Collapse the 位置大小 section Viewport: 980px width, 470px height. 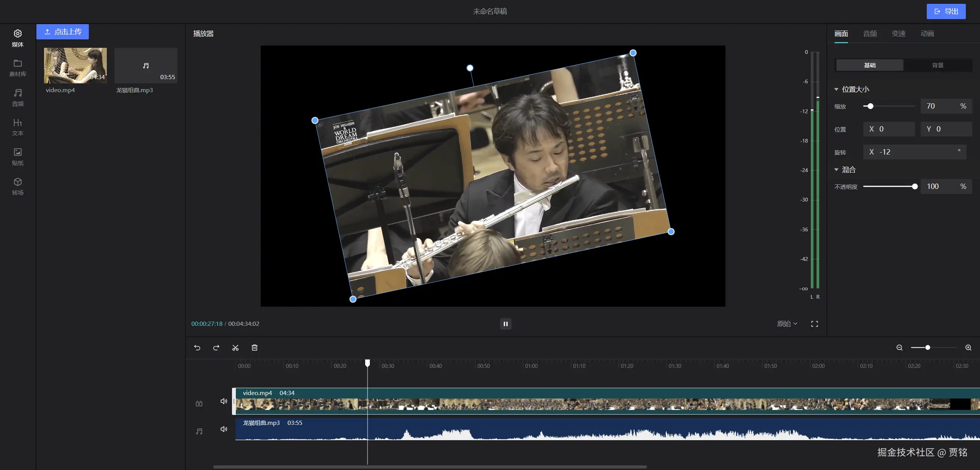click(x=836, y=89)
